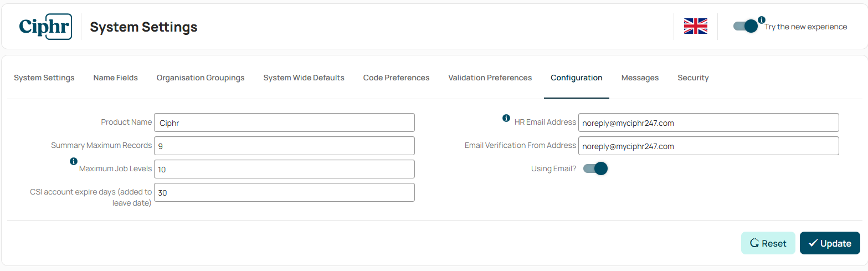Open Code Preferences tab
This screenshot has height=271, width=868.
point(397,78)
